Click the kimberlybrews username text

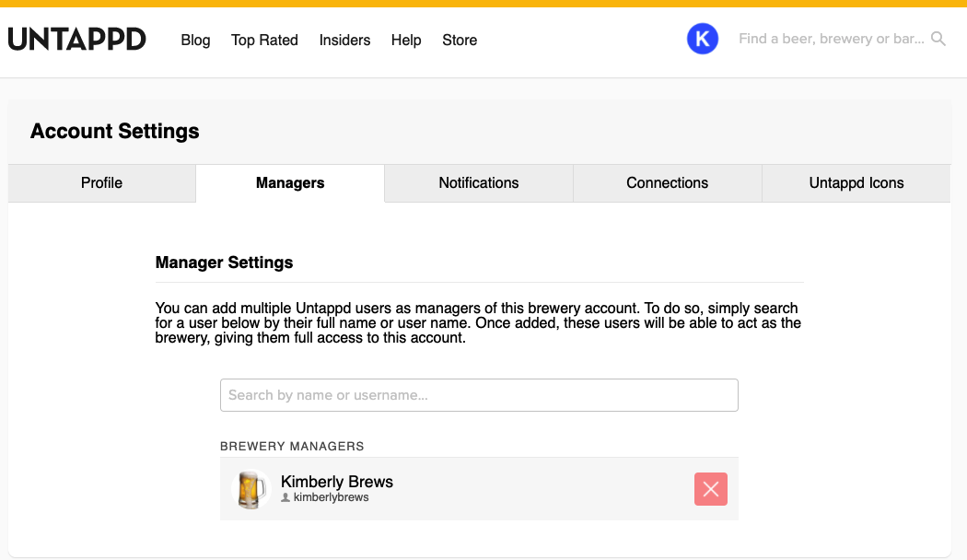tap(331, 497)
